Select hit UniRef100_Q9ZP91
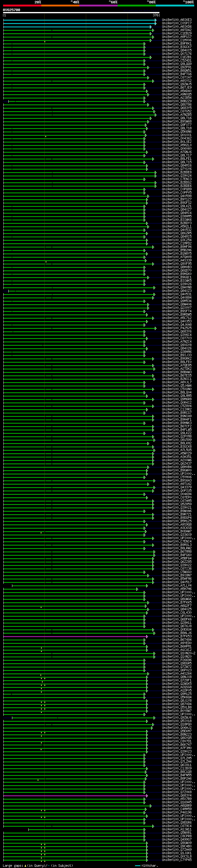This screenshot has height=868, width=197. click(x=177, y=67)
